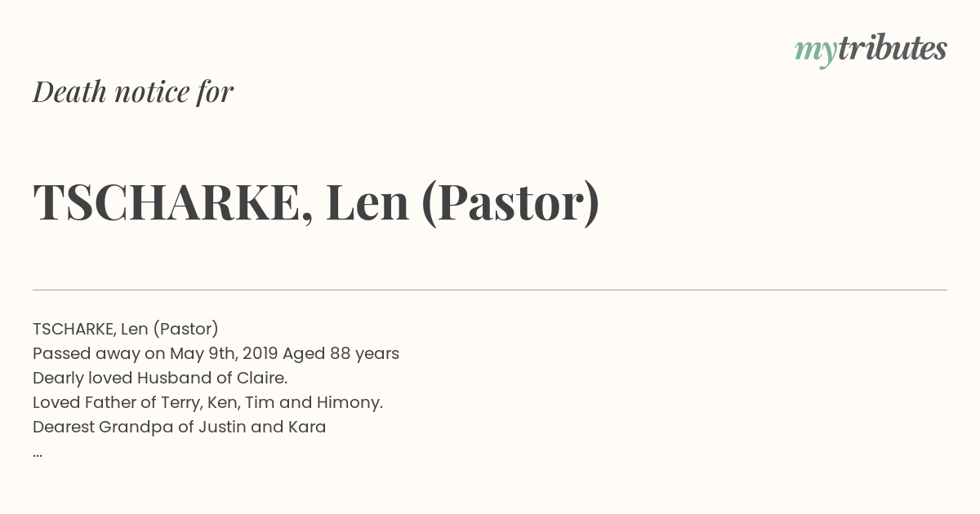Click the horizontal divider line
Viewport: 980px width, 514px height.
[490, 290]
